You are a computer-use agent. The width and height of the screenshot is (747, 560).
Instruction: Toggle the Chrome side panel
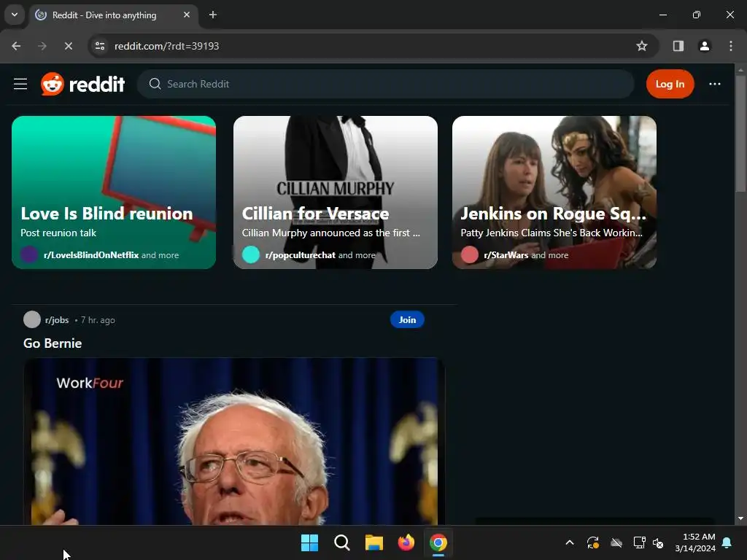pyautogui.click(x=678, y=46)
